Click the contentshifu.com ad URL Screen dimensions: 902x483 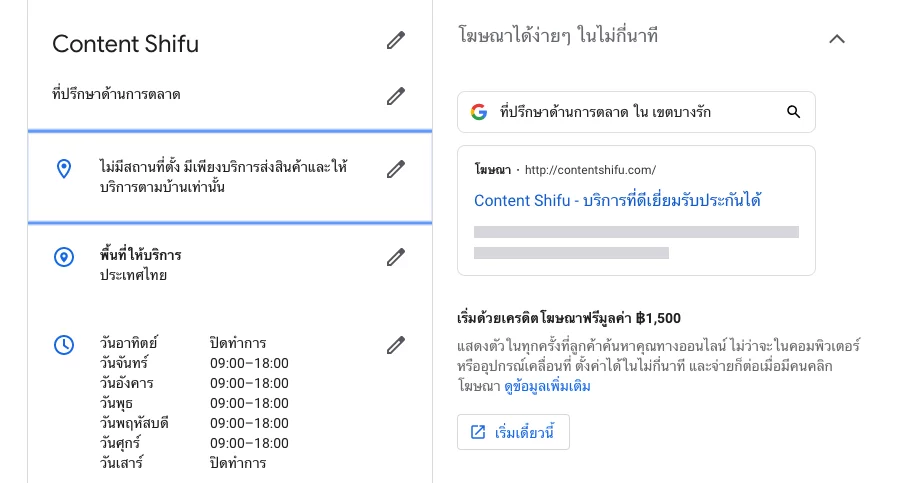coord(590,170)
